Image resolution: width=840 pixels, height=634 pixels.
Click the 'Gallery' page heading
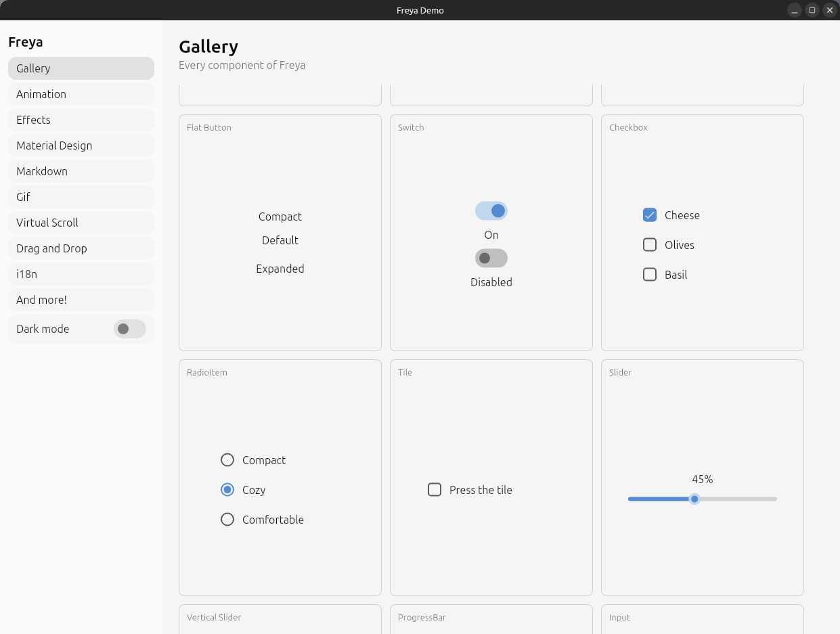click(208, 47)
